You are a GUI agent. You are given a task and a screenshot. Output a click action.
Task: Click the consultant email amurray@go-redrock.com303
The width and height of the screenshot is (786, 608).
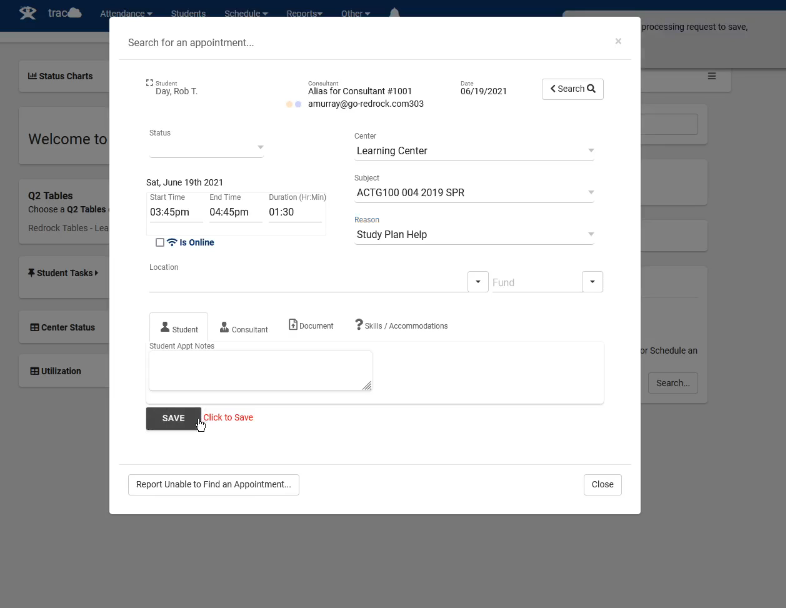pyautogui.click(x=365, y=104)
